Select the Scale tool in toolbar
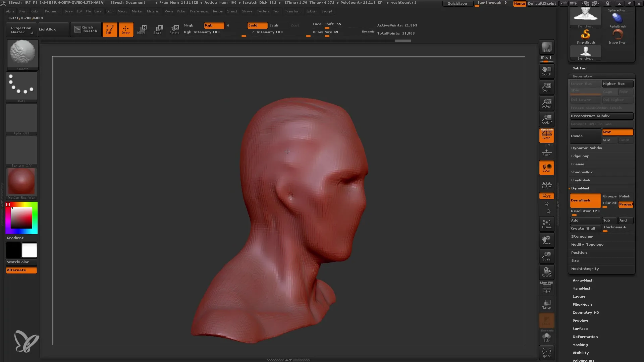This screenshot has width=644, height=362. pos(158,29)
